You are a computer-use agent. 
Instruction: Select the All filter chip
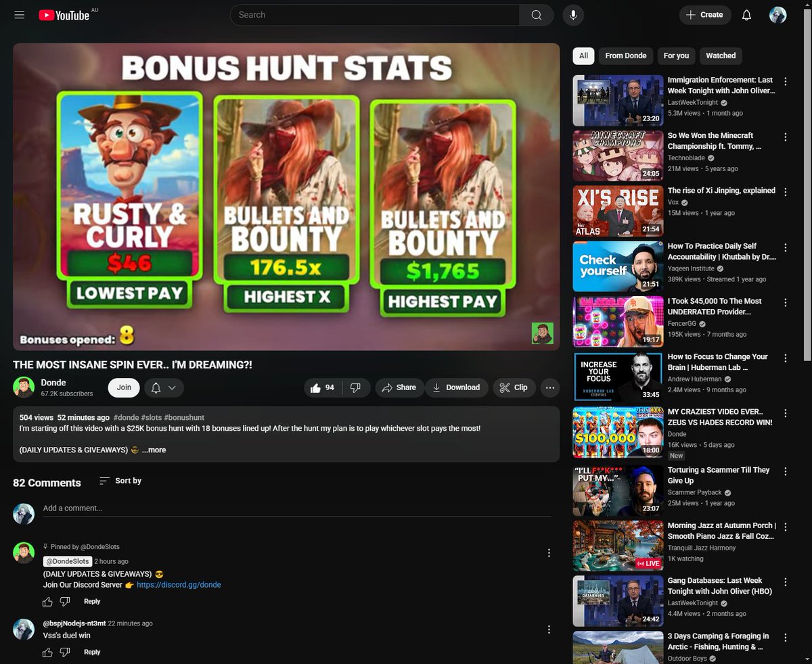(583, 55)
